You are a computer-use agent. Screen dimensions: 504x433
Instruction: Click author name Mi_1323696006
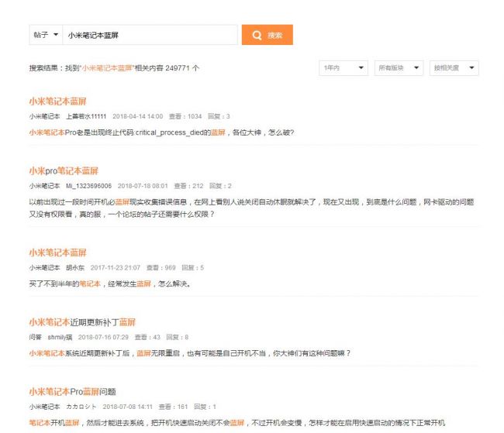tap(88, 186)
